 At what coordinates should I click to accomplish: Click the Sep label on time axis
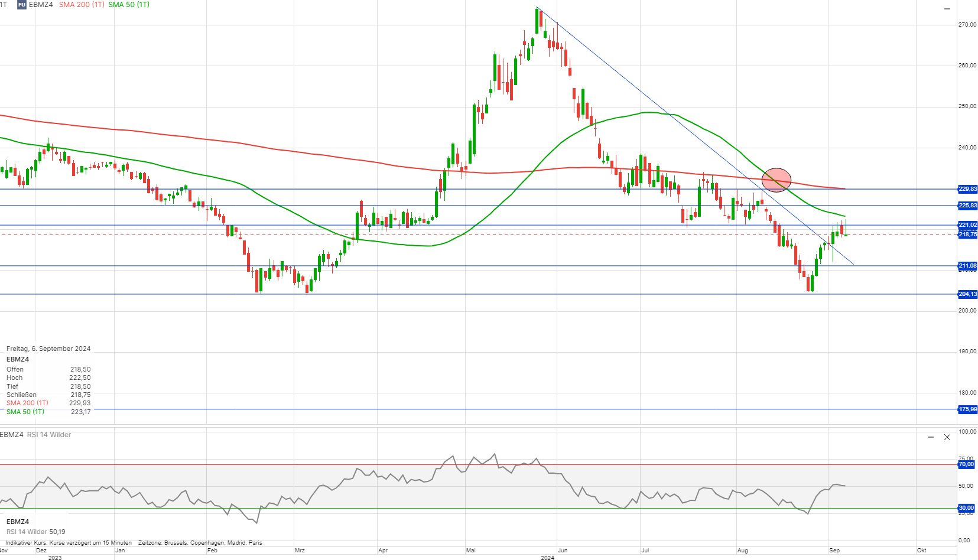tap(834, 551)
